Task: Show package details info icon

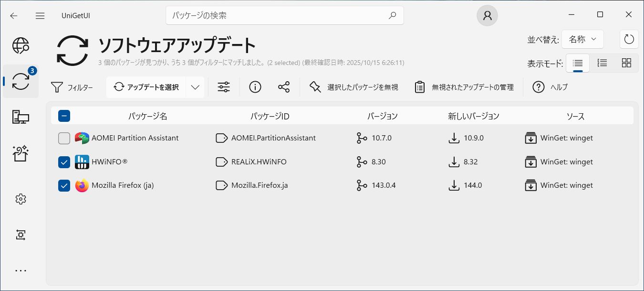Action: pos(255,87)
